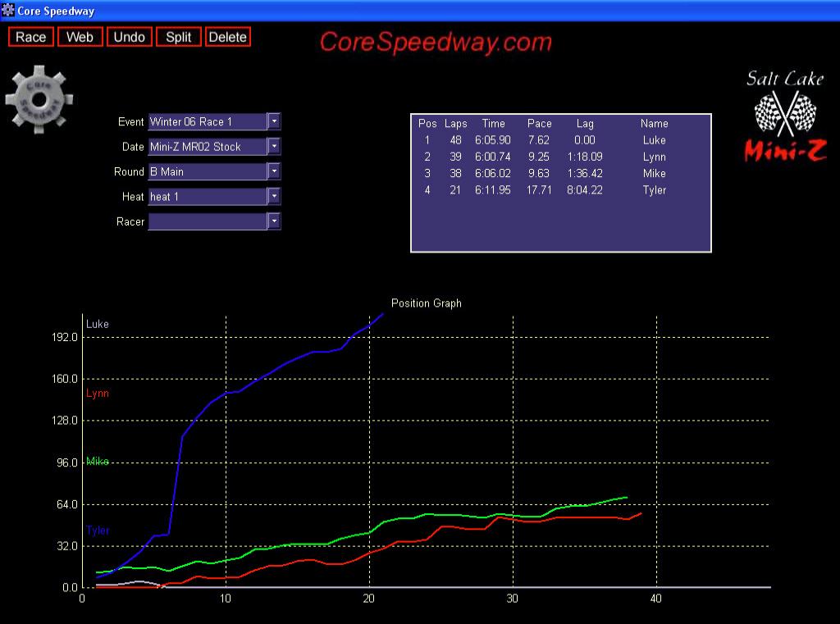Click the Lag column header
The image size is (840, 624).
tap(585, 124)
